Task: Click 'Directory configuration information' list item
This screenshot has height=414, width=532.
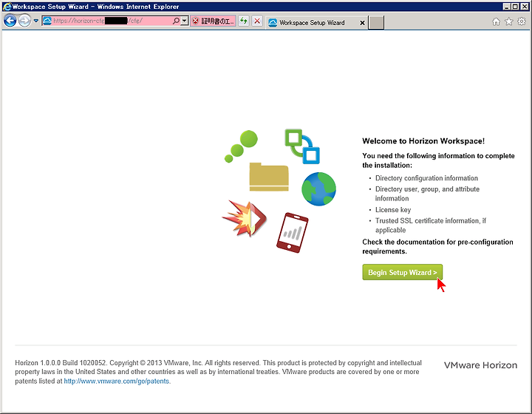Action: (426, 178)
